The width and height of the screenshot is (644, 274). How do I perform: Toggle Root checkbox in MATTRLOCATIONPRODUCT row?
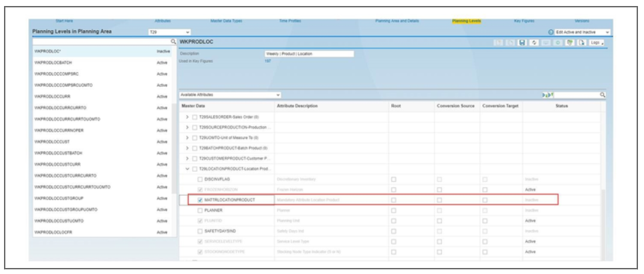pos(393,200)
